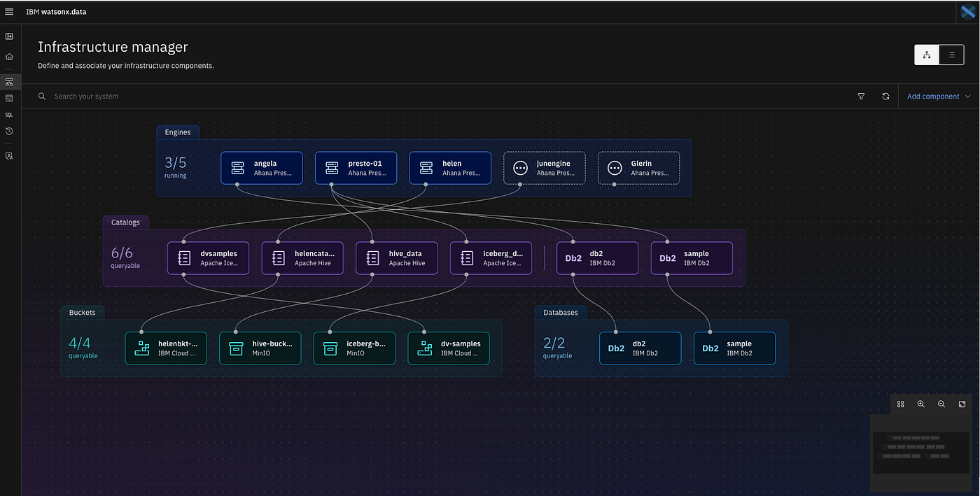The width and height of the screenshot is (980, 496).
Task: Select the junengine pending engine node
Action: pyautogui.click(x=545, y=168)
